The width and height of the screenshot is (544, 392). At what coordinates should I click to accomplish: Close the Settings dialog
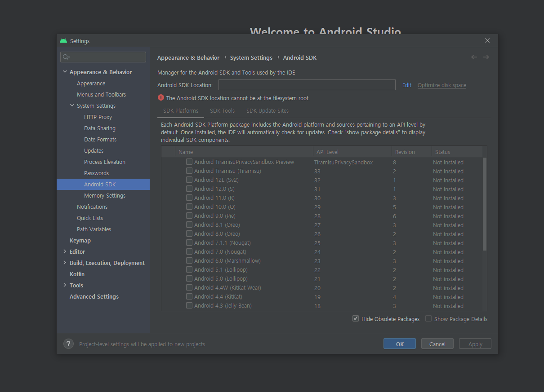[487, 40]
